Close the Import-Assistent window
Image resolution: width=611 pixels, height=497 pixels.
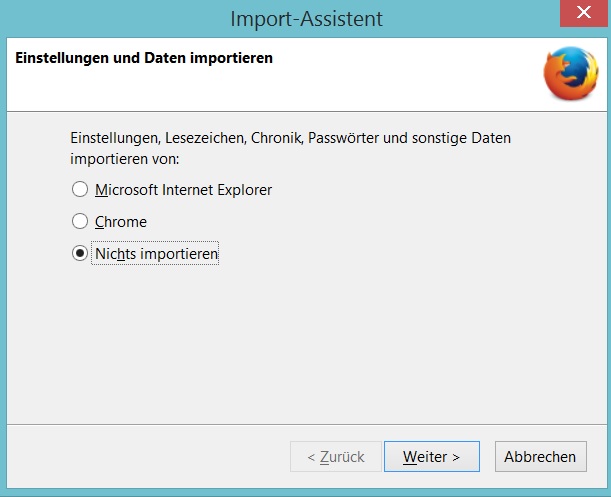pyautogui.click(x=583, y=13)
